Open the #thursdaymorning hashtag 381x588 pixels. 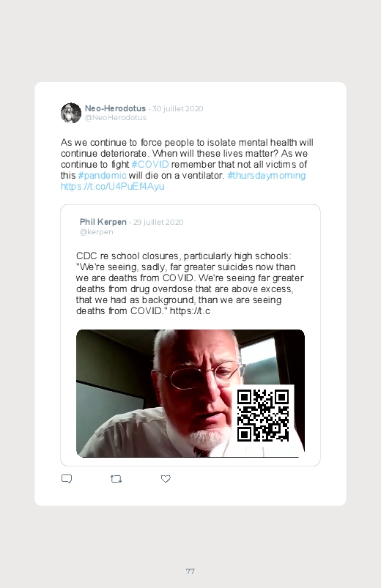click(x=267, y=176)
